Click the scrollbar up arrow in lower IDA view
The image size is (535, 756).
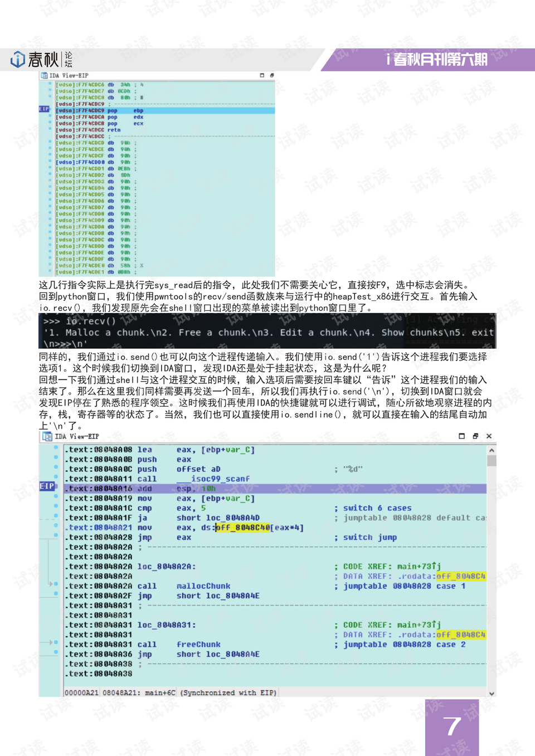pos(492,450)
